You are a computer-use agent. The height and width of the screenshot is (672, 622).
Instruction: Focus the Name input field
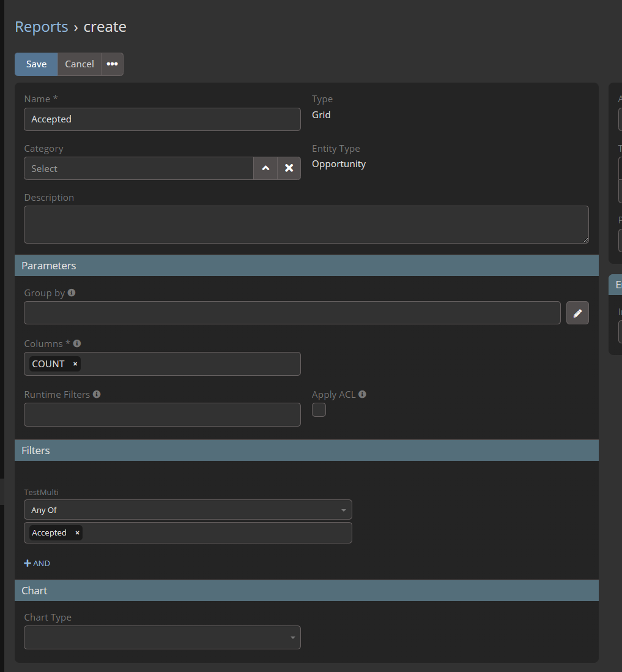tap(162, 119)
